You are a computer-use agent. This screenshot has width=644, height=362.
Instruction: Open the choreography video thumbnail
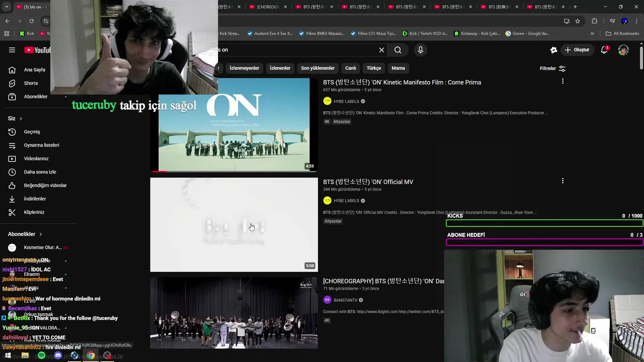click(x=234, y=313)
